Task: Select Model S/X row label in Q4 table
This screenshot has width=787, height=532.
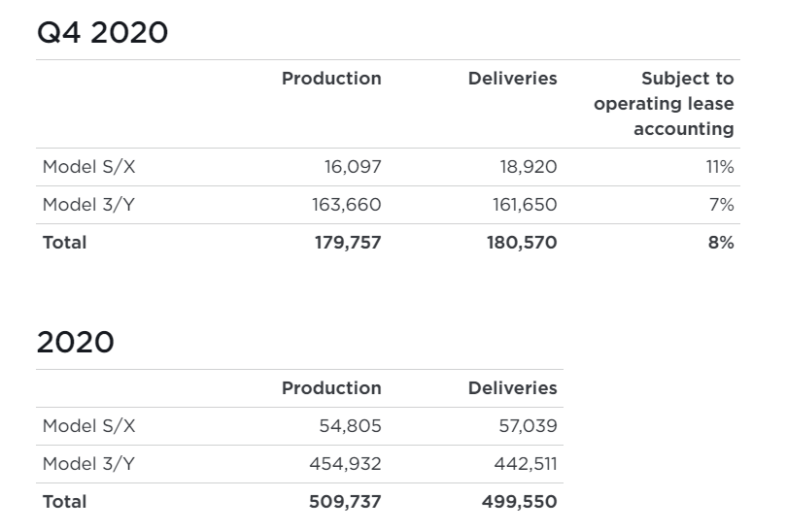Action: pos(89,167)
